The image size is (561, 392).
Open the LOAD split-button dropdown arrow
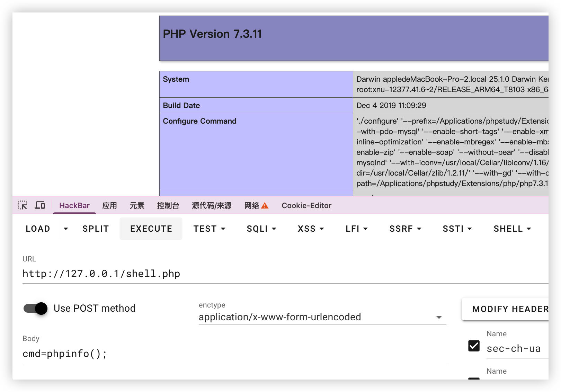coord(66,229)
